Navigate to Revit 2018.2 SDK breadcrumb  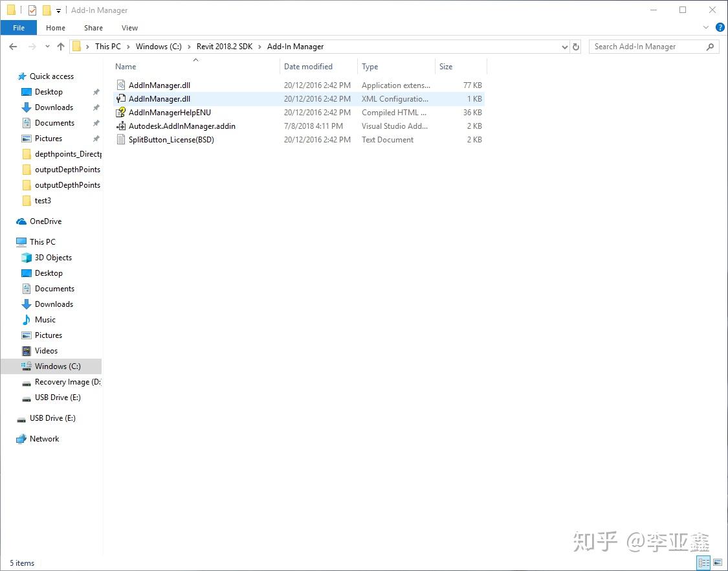pos(225,47)
